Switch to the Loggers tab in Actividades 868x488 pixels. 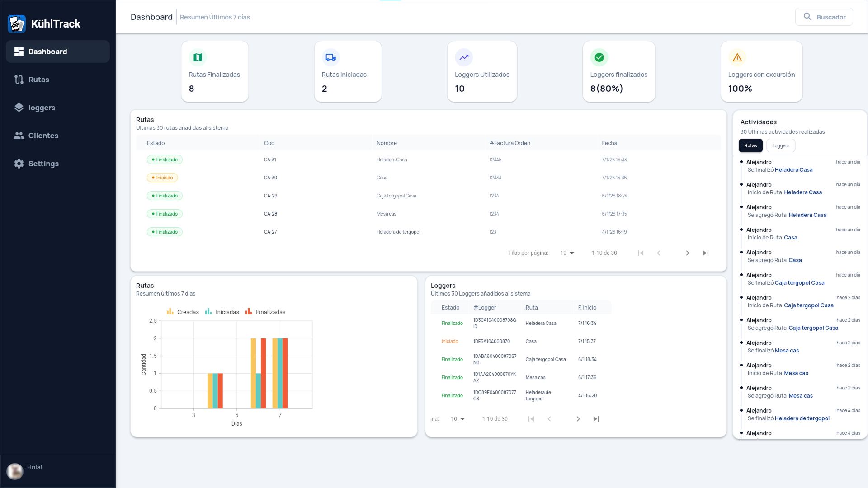click(781, 145)
